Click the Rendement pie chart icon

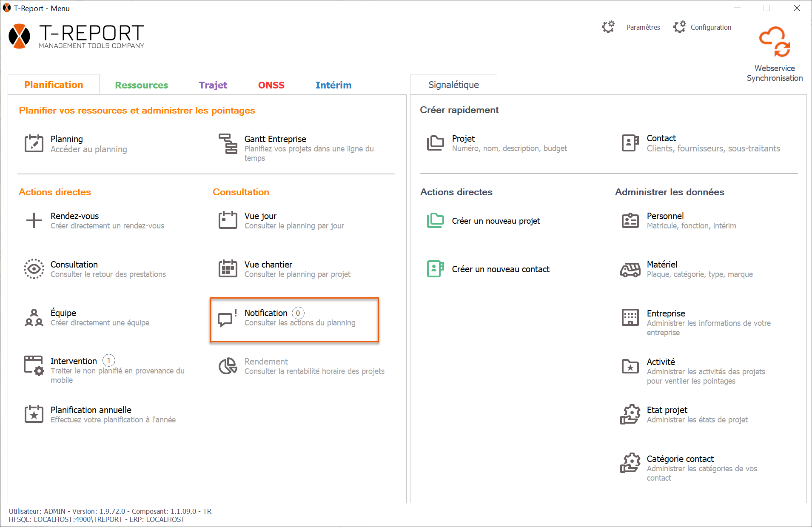pos(228,366)
